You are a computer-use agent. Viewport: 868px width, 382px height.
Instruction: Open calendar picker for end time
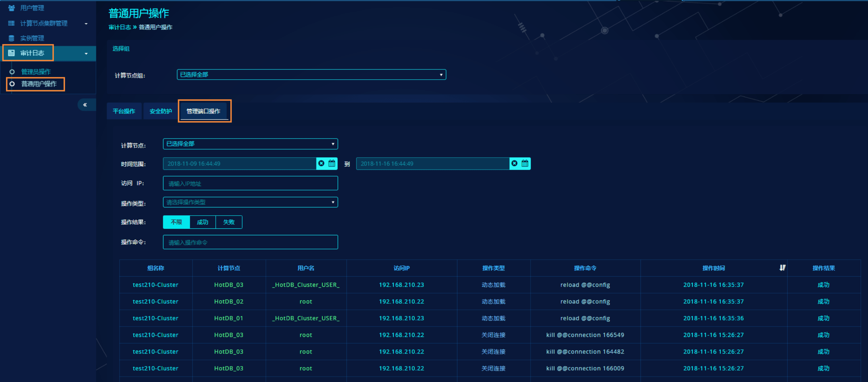[x=525, y=163]
